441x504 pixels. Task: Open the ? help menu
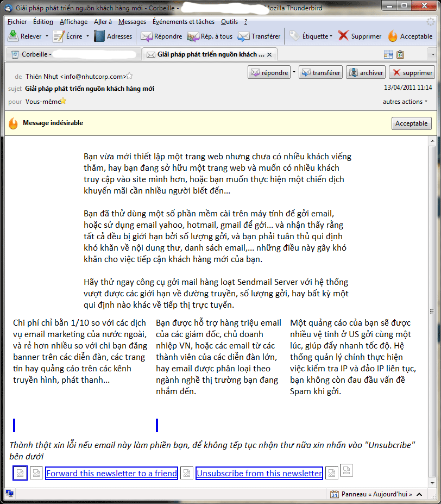pyautogui.click(x=245, y=22)
